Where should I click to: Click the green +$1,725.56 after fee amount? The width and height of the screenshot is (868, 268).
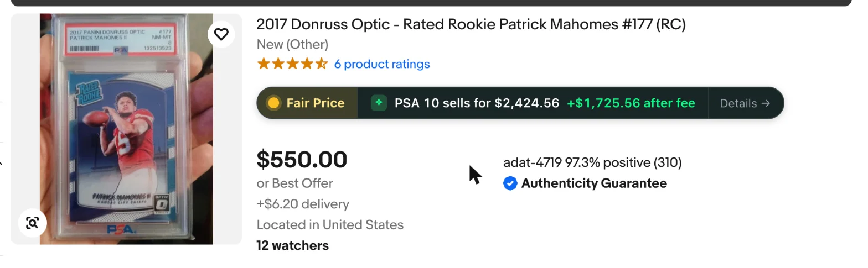pos(631,103)
